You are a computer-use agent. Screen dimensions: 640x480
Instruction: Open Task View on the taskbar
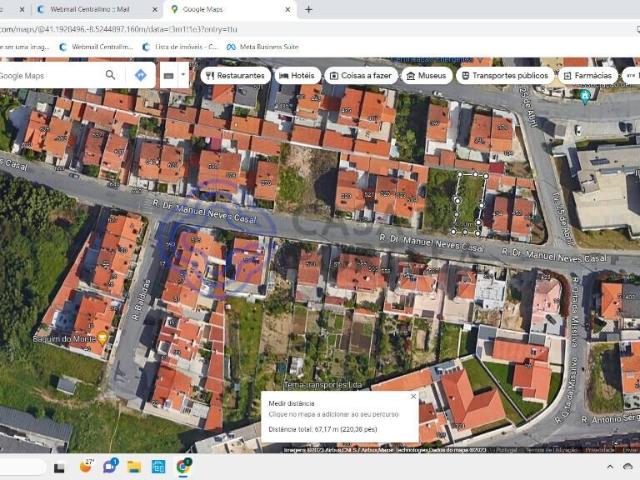(59, 467)
